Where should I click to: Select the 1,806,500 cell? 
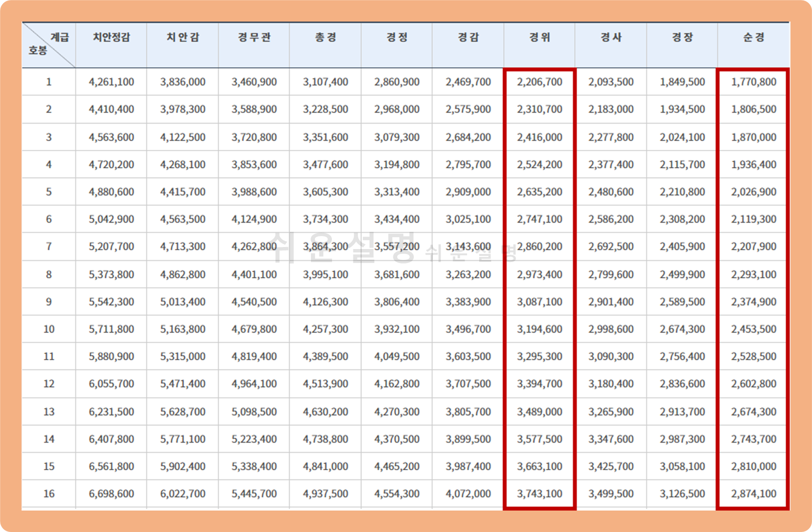pyautogui.click(x=754, y=109)
